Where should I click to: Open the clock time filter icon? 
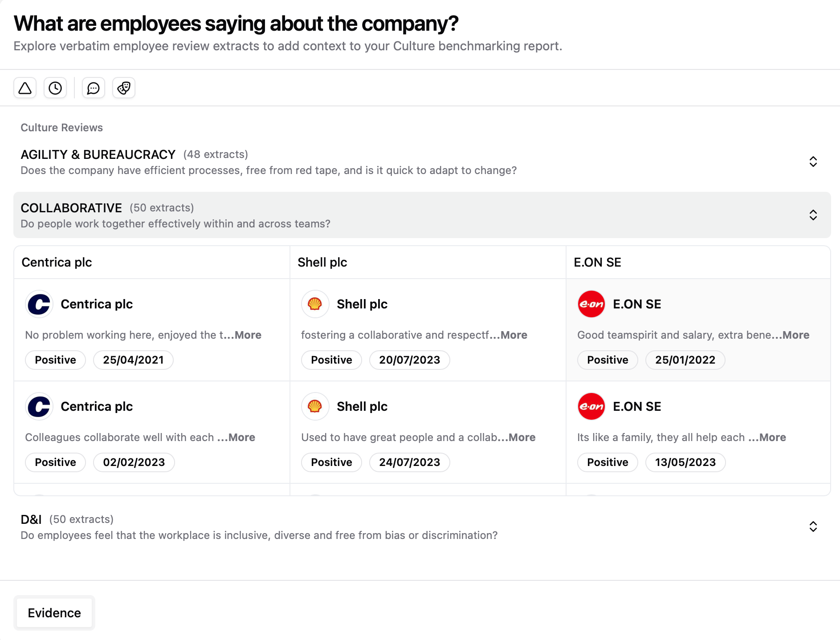click(x=55, y=88)
